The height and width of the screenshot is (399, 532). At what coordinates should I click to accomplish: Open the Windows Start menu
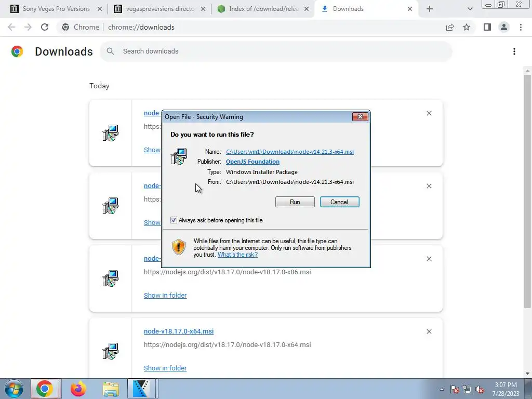pos(14,389)
